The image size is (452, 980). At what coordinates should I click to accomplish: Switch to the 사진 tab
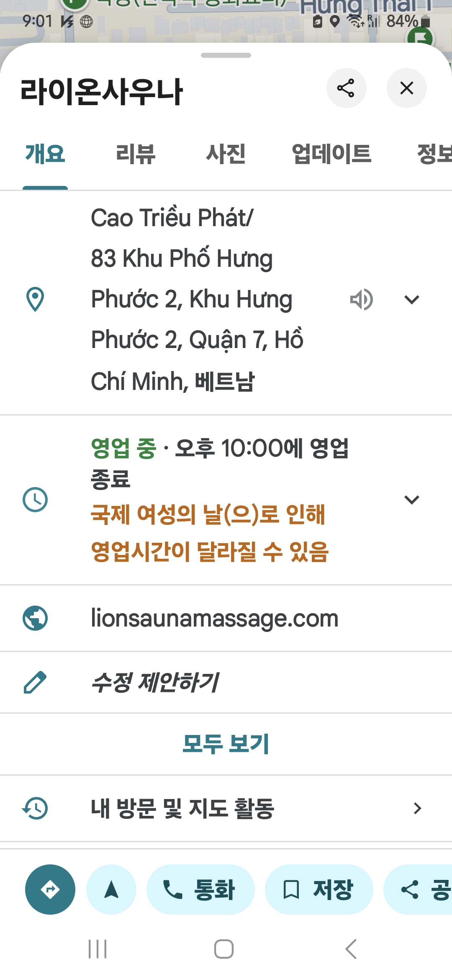(x=226, y=154)
